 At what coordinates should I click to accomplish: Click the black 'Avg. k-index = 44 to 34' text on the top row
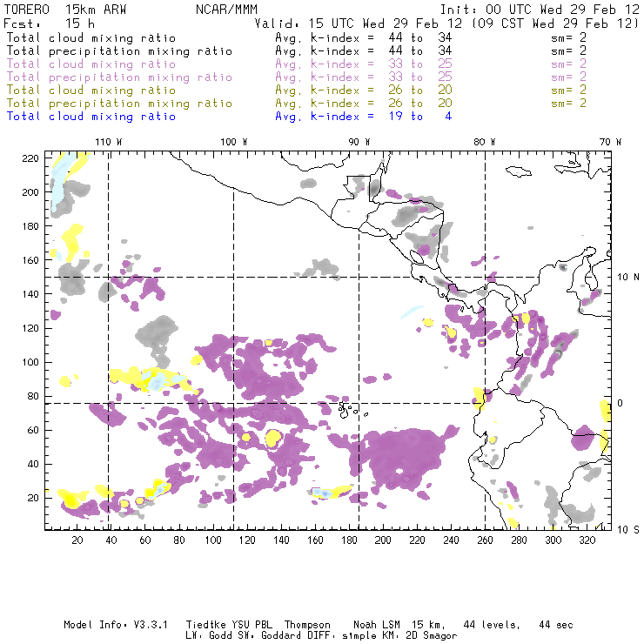(364, 38)
